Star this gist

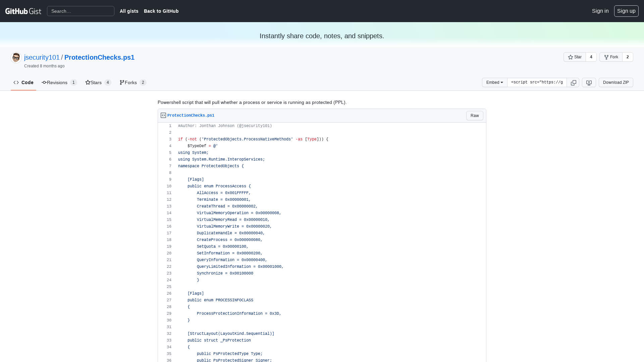click(575, 57)
